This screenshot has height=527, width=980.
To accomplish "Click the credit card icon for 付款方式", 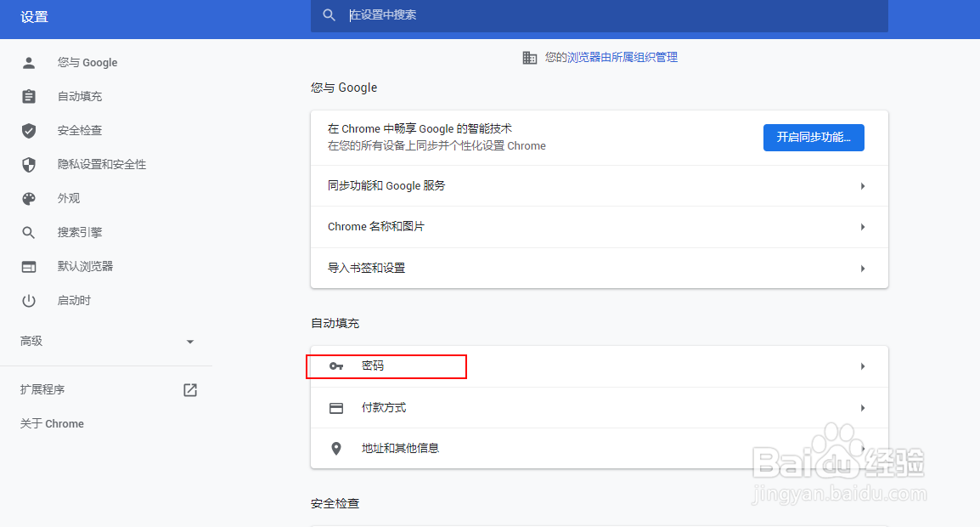I will [x=336, y=408].
